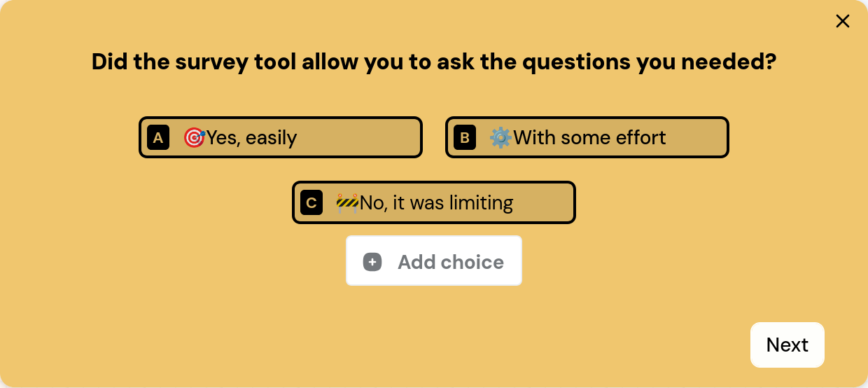Screen dimensions: 868x388
Task: Choose the "With some effort" answer text
Action: pos(590,138)
